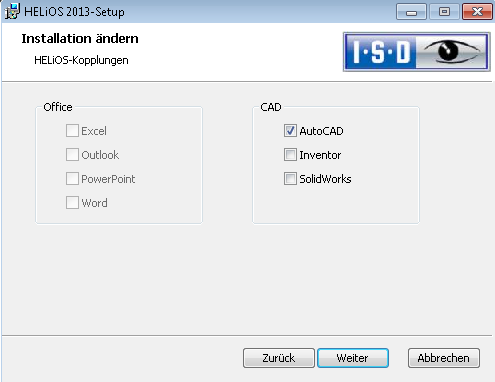Image resolution: width=495 pixels, height=382 pixels.
Task: Continue with the Weiter button
Action: tap(353, 358)
